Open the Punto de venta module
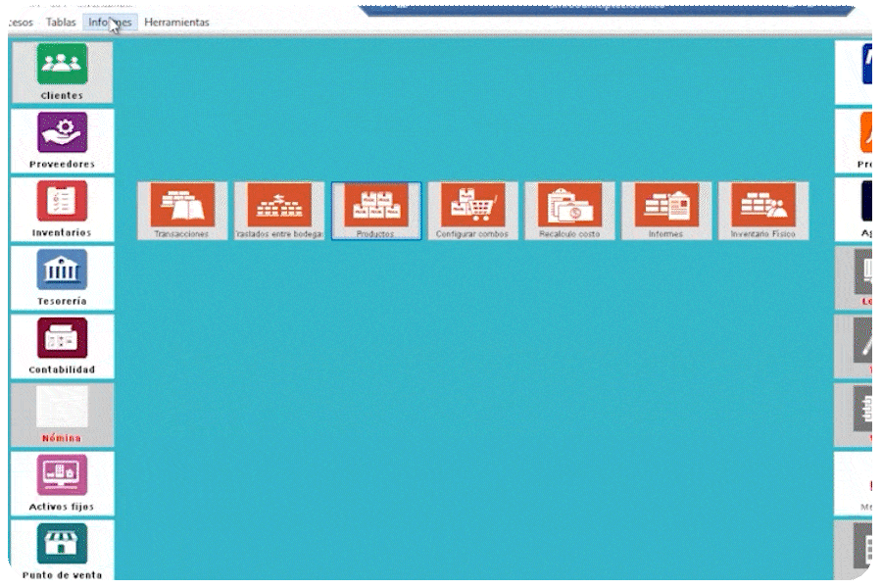882x588 pixels. pyautogui.click(x=62, y=551)
